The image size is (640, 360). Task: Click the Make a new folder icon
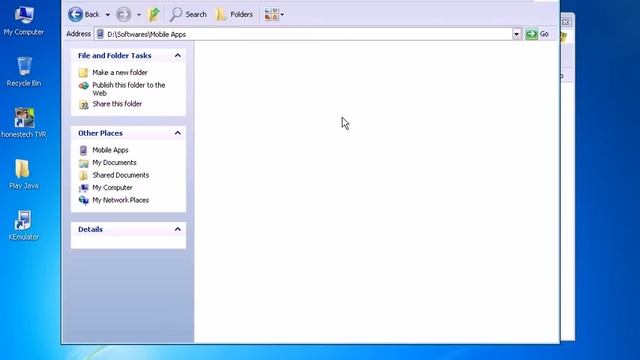(83, 73)
